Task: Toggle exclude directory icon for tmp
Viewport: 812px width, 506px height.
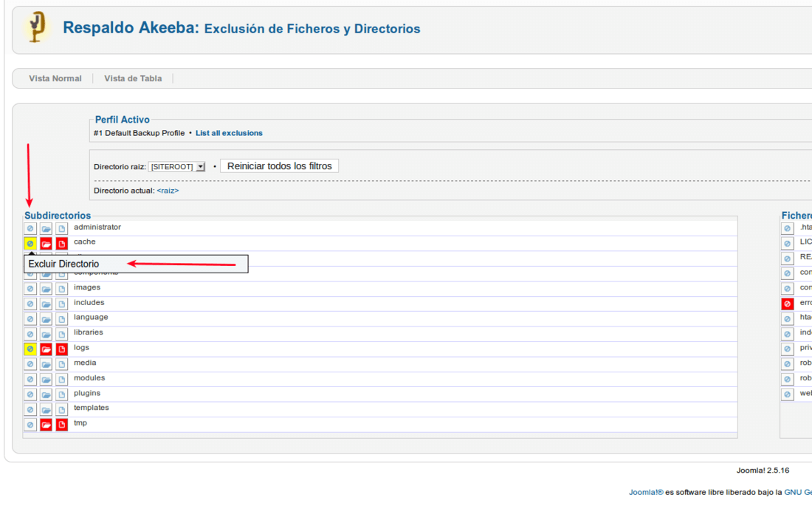Action: pos(30,425)
